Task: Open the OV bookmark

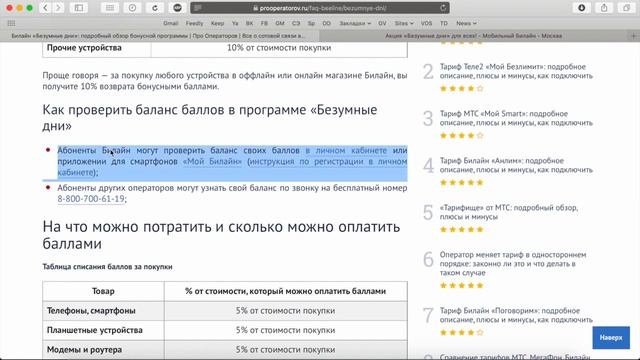Action: click(382, 23)
